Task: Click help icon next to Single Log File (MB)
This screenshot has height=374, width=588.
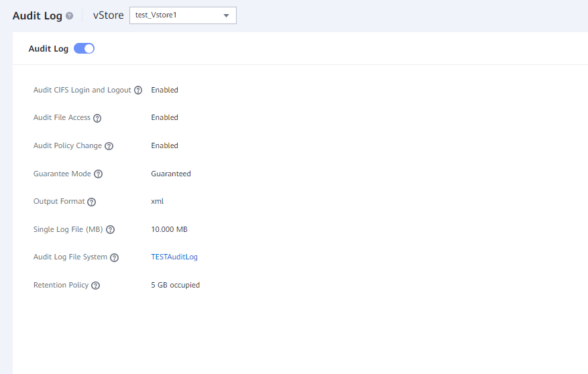Action: tap(111, 230)
